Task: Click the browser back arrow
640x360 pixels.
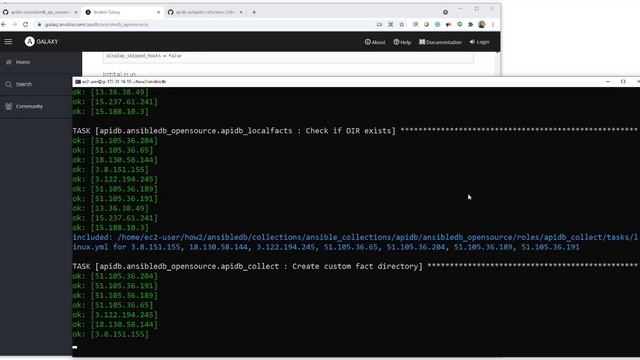Action: pyautogui.click(x=4, y=24)
